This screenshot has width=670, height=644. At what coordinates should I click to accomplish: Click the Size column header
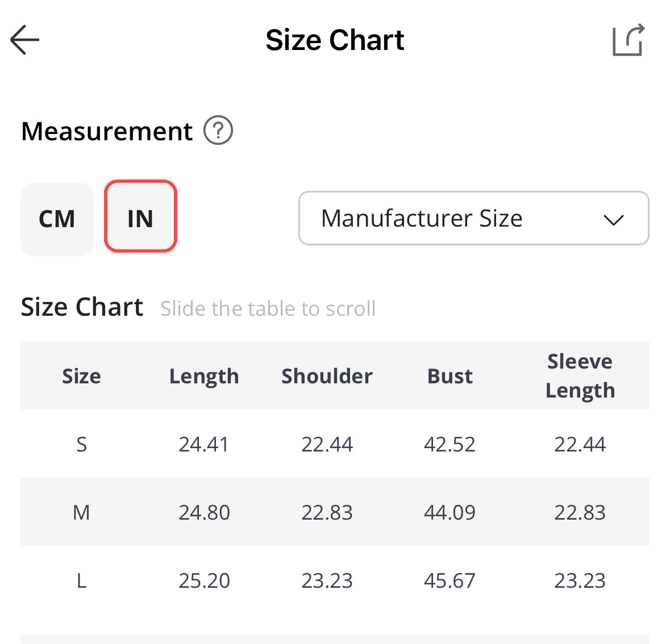coord(81,376)
